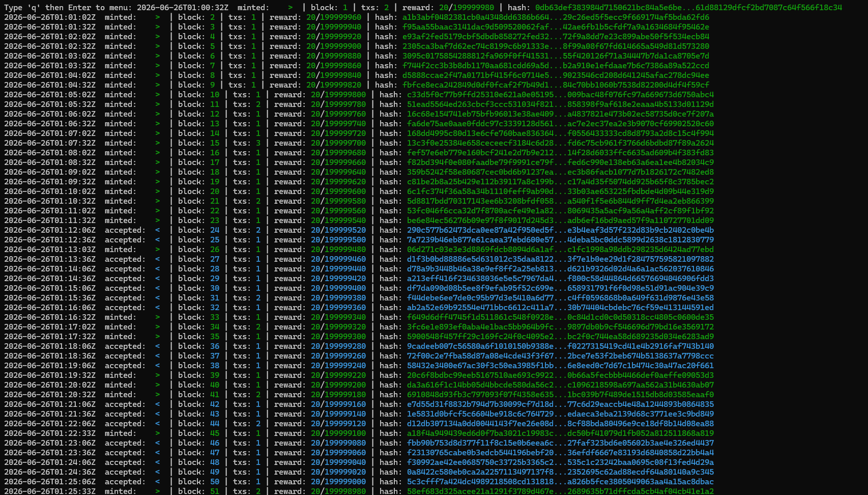Select hash starting f744f2cc3b3b8db1
This screenshot has height=495, width=868.
coord(556,66)
